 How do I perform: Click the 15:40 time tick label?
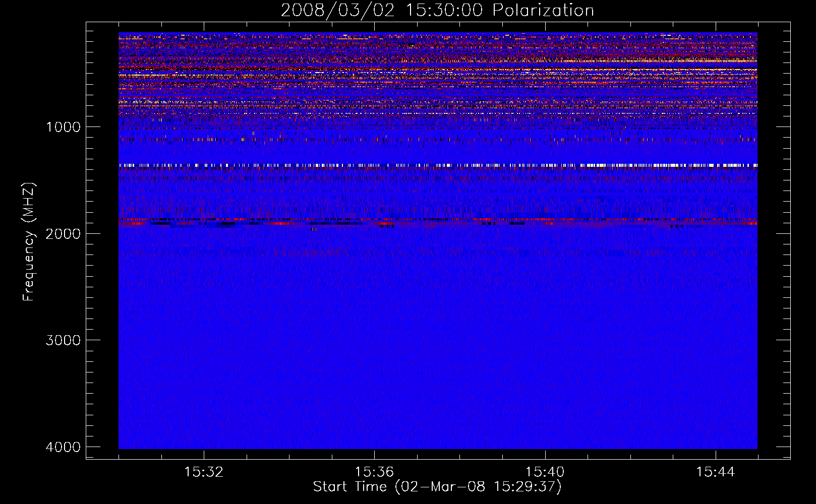pyautogui.click(x=545, y=472)
